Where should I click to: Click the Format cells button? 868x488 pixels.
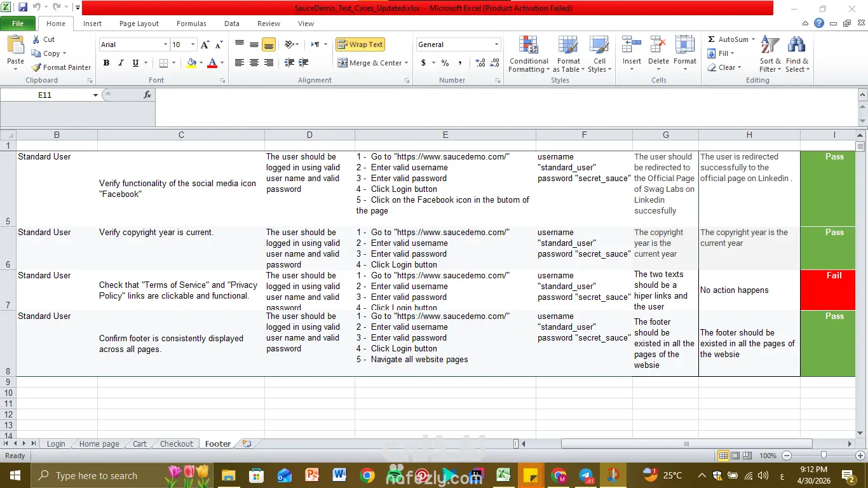click(685, 54)
